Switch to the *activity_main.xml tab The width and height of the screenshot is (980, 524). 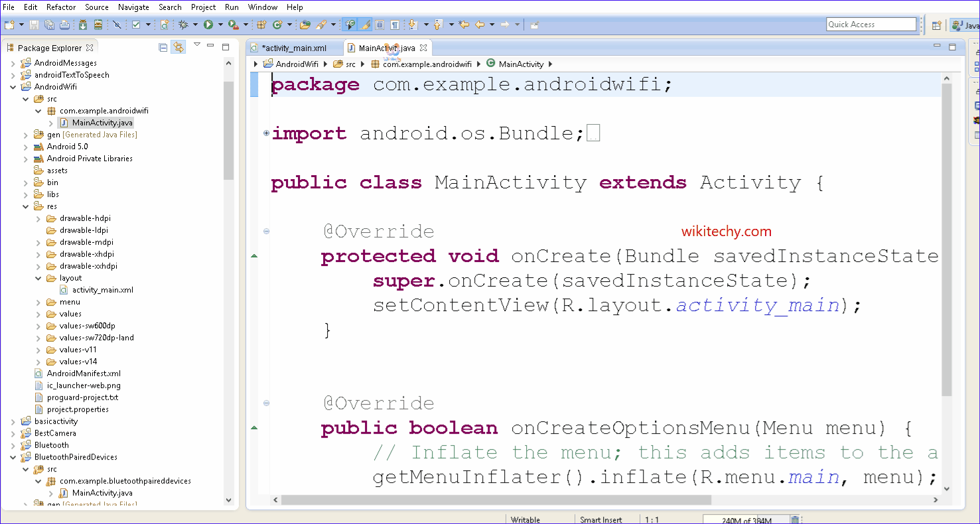(294, 48)
